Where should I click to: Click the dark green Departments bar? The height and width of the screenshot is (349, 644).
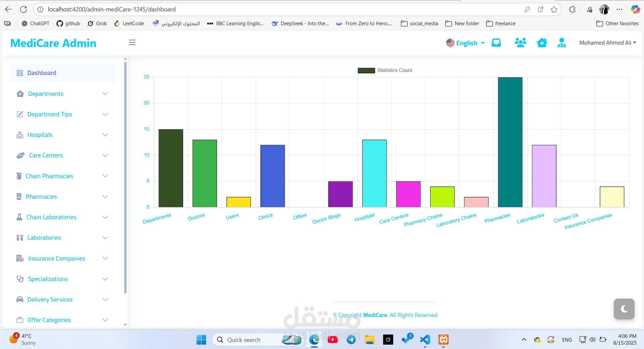point(171,168)
